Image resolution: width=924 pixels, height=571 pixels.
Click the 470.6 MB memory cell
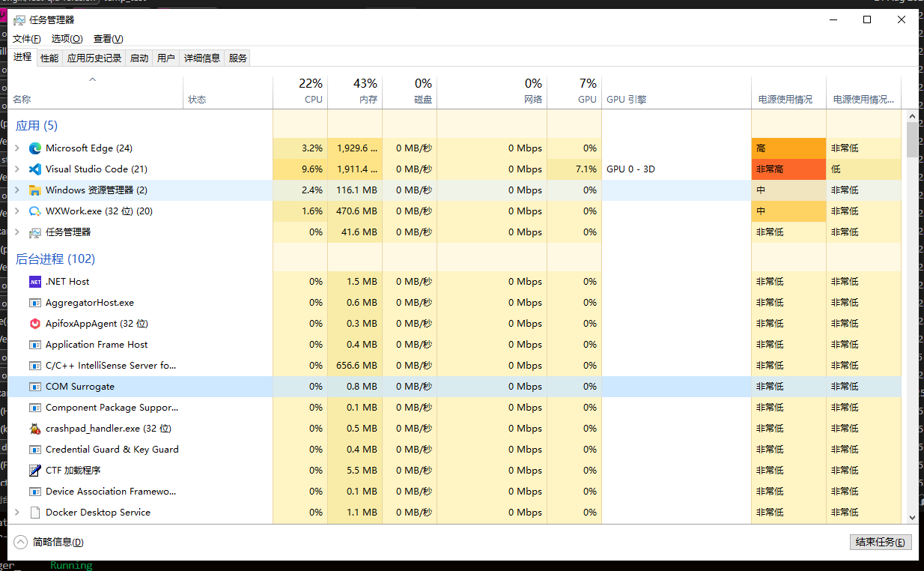click(355, 211)
